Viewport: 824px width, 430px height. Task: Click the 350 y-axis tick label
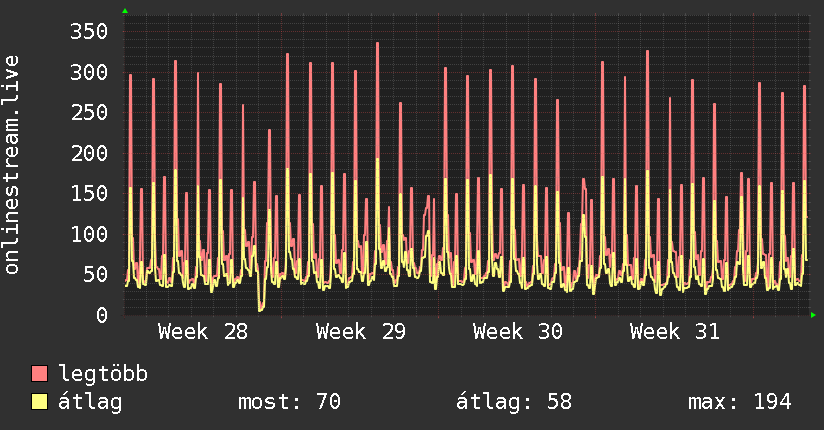[89, 32]
